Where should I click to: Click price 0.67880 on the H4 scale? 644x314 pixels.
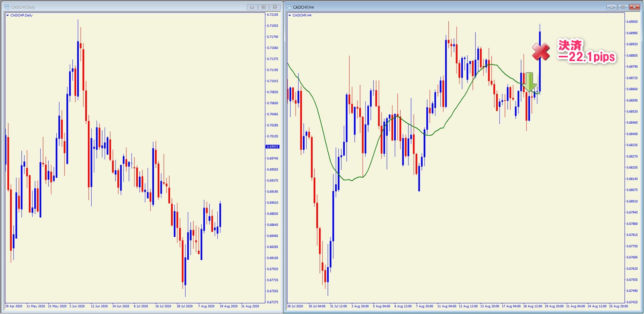632,224
